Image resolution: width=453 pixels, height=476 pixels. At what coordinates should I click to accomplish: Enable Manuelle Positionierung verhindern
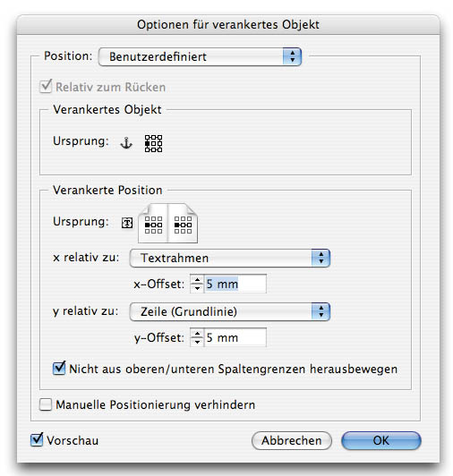[x=46, y=404]
